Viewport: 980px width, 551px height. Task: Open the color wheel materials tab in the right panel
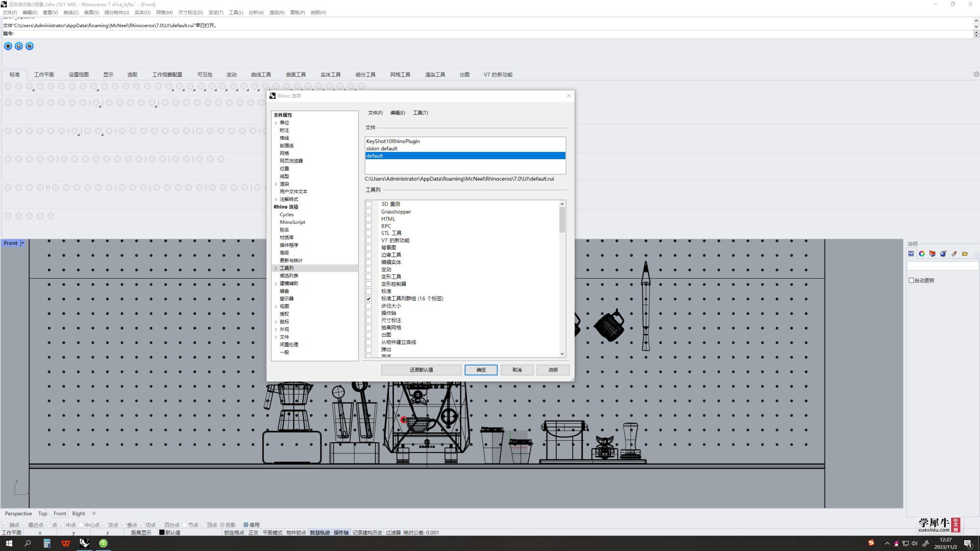coord(922,254)
